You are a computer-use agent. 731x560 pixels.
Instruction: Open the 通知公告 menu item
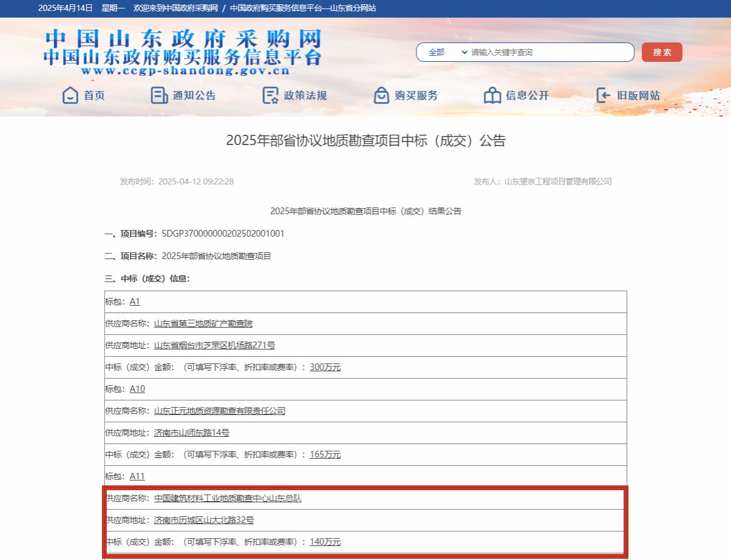tap(194, 95)
